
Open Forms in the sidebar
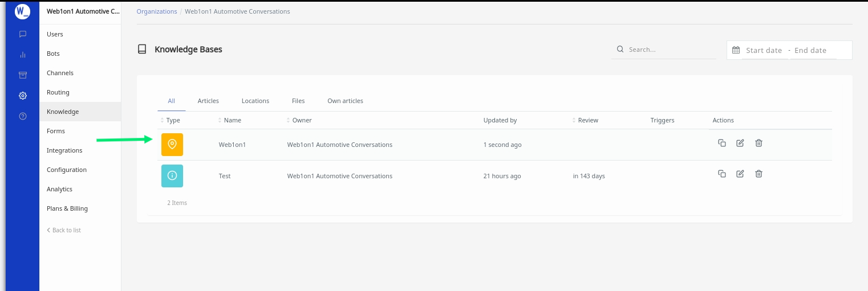pos(80,131)
